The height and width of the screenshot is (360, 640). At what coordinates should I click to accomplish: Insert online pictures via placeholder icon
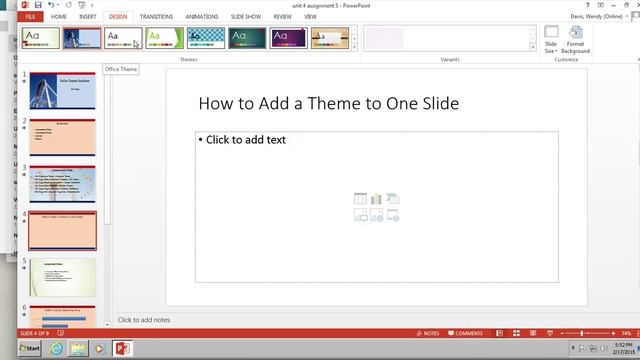coord(376,215)
